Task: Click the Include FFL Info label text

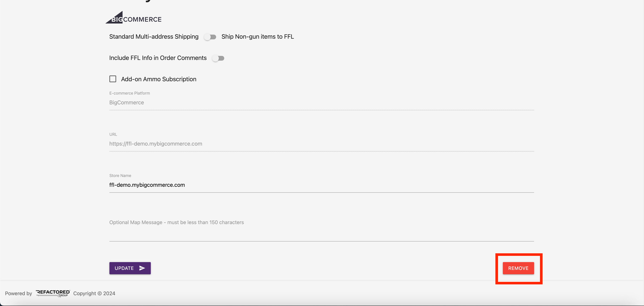Action: click(158, 58)
